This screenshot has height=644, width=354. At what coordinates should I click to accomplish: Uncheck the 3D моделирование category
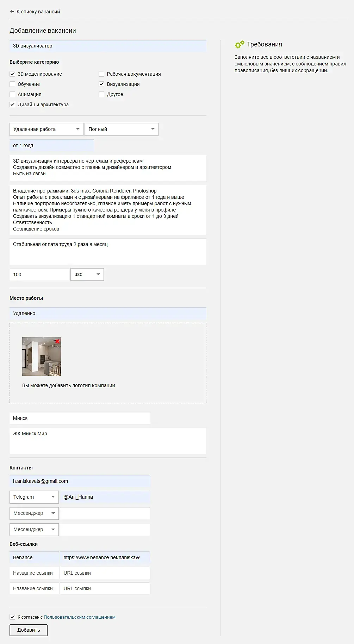click(x=12, y=74)
